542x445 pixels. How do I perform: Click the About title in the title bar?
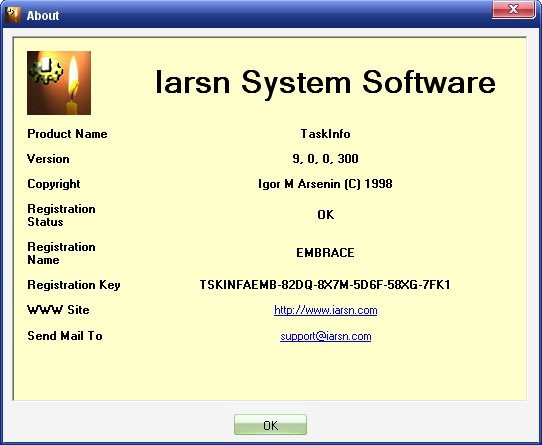point(43,16)
